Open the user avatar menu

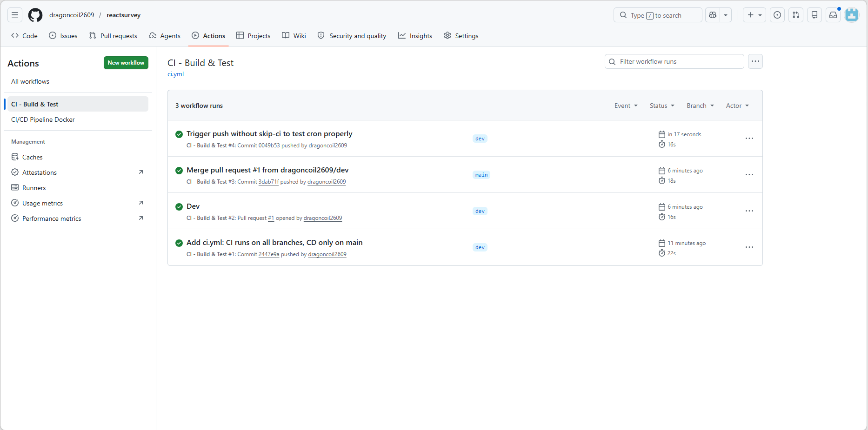click(x=852, y=15)
